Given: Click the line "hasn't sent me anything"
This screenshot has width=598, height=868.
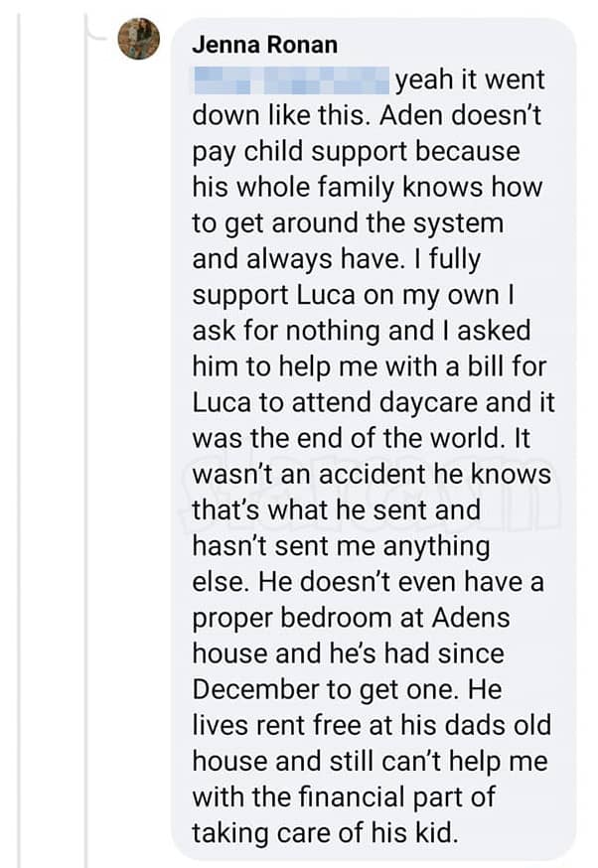Looking at the screenshot, I should 341,547.
